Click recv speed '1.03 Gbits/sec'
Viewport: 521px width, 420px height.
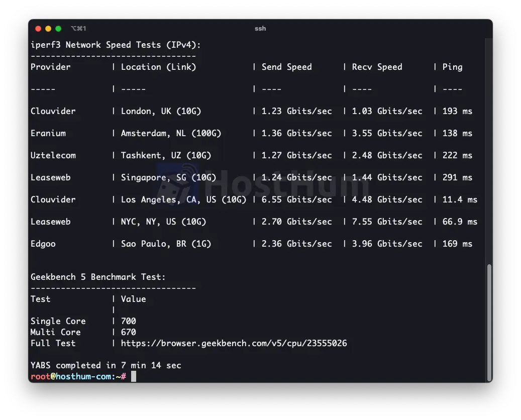pos(387,111)
